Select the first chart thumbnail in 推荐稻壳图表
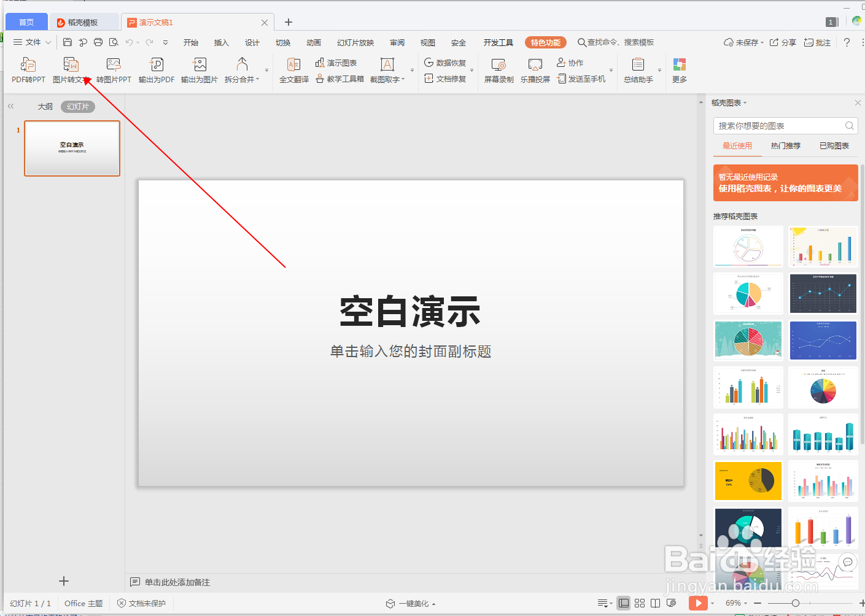865x616 pixels. coord(748,247)
